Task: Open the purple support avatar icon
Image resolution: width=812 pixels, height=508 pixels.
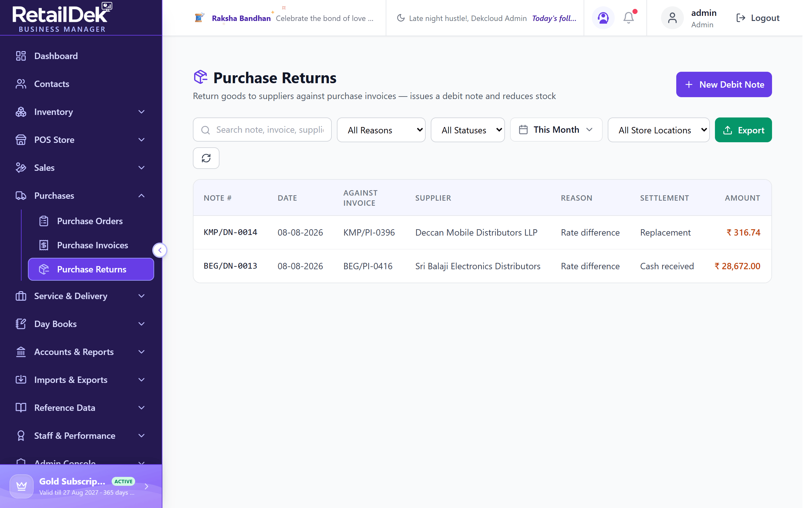Action: [603, 18]
